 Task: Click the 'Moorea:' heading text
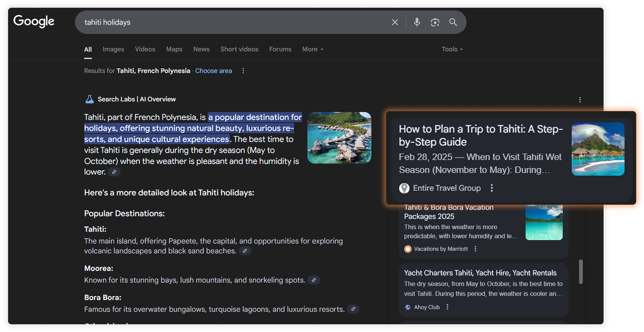(99, 268)
